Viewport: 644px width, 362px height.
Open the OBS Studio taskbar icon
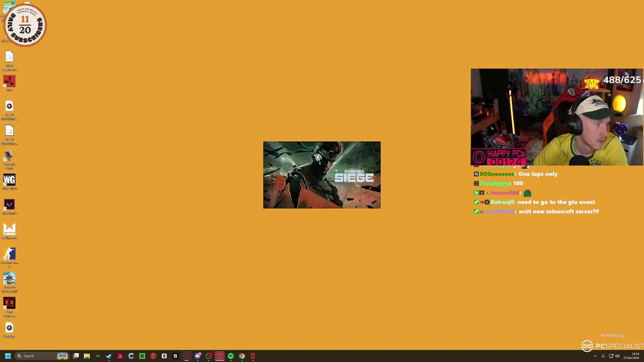(x=209, y=356)
